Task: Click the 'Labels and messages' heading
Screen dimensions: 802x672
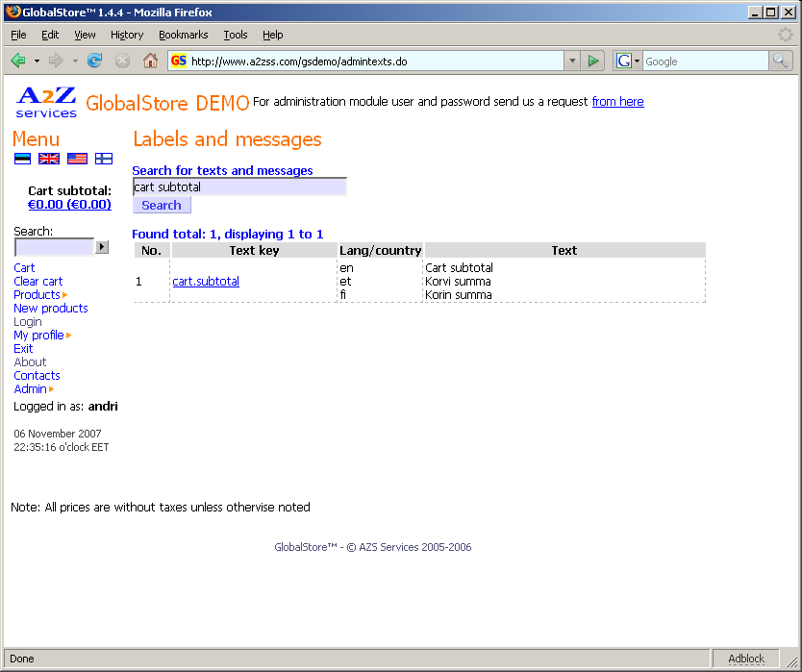Action: [228, 139]
